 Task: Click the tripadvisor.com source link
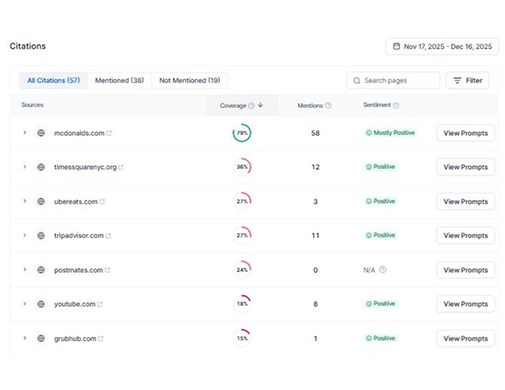79,235
